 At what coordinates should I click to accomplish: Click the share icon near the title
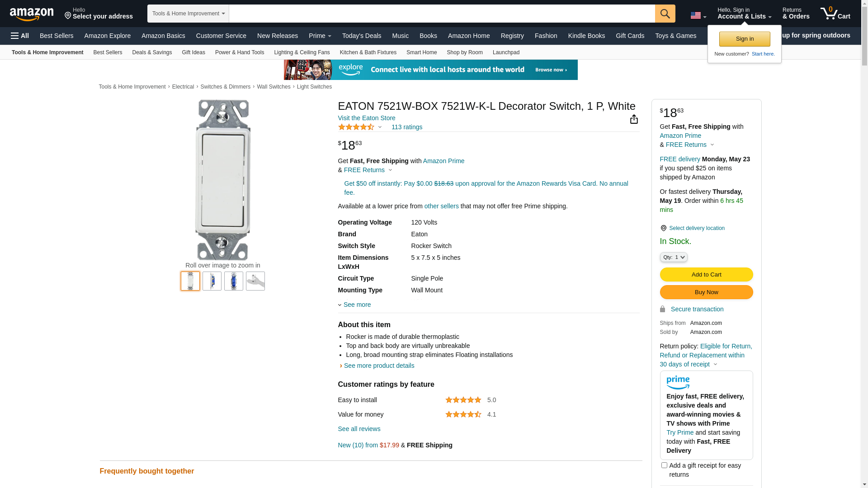click(634, 119)
